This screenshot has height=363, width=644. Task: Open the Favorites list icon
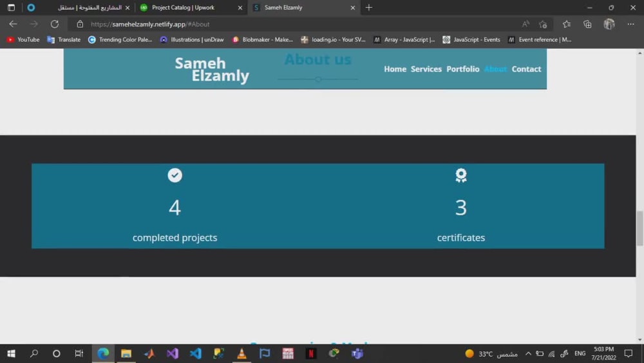coord(567,25)
